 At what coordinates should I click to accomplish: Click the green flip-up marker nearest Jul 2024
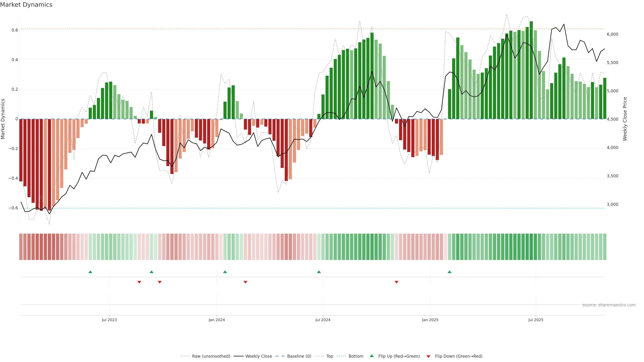[319, 272]
